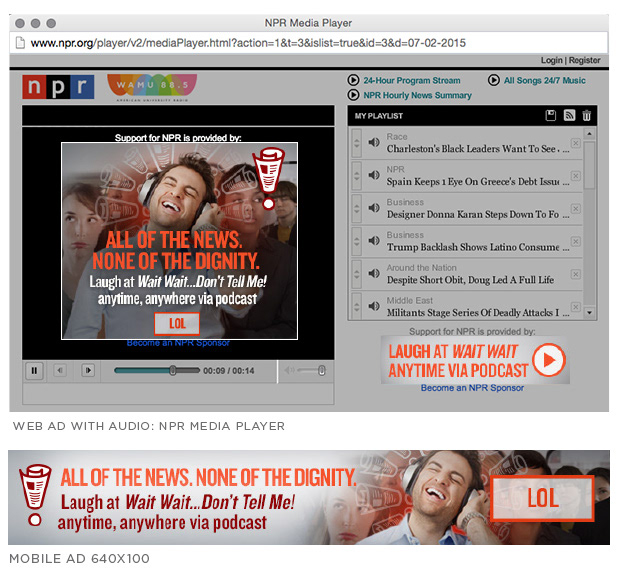Select 'Despite Short Obit, Doug Led A Full Life'
This screenshot has width=619, height=572.
pos(470,280)
